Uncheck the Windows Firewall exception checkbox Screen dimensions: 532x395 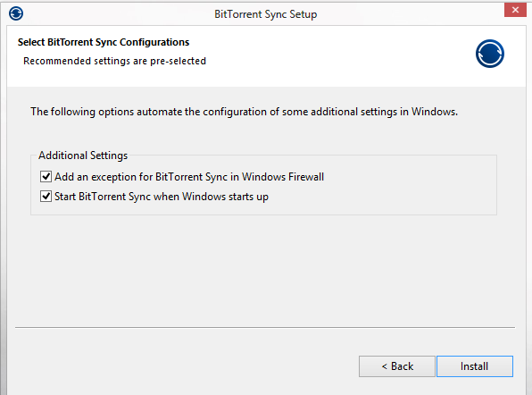tap(46, 177)
